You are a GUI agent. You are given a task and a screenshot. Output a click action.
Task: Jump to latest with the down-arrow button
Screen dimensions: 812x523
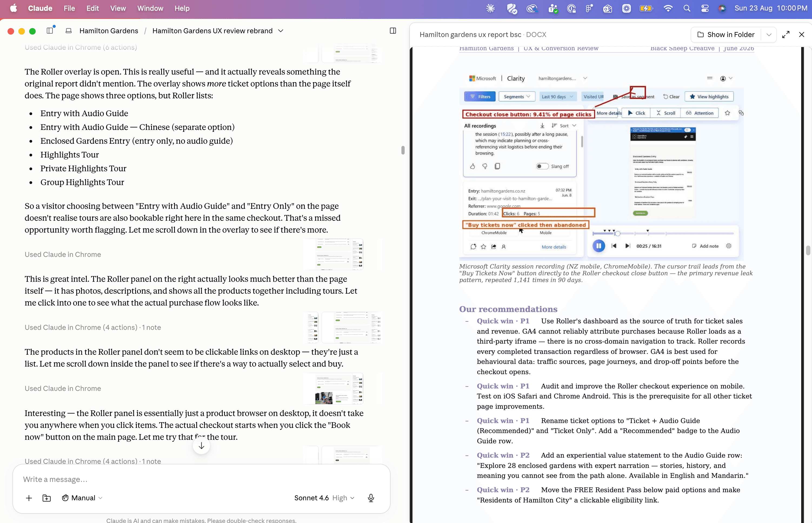[x=201, y=445]
